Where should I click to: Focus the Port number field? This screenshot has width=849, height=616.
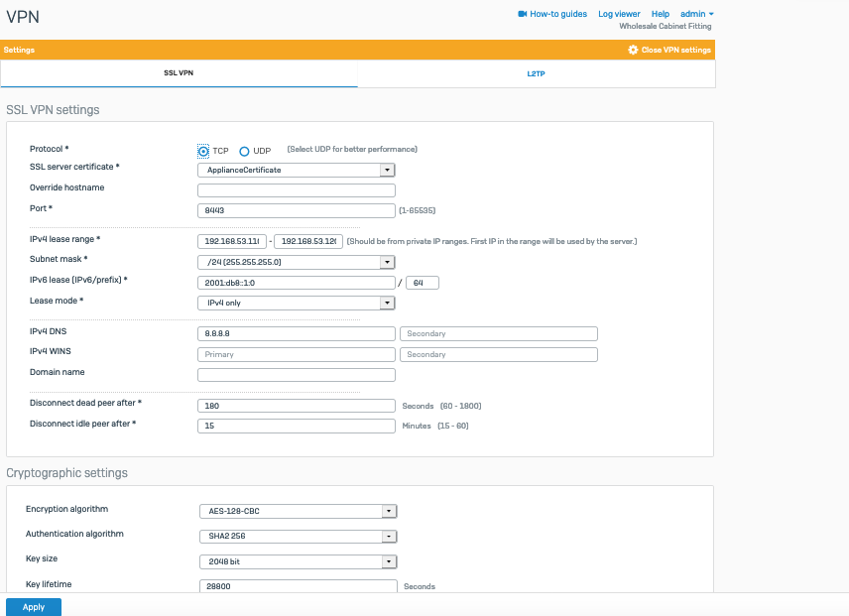[x=297, y=210]
